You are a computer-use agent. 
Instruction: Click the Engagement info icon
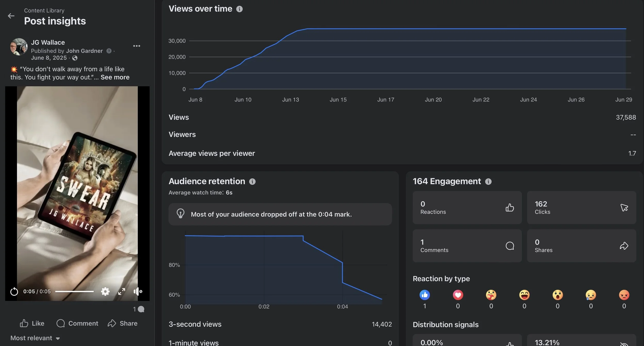(x=488, y=182)
